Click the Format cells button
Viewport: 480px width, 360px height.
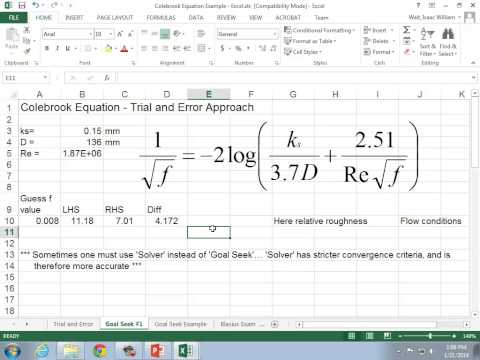379,52
